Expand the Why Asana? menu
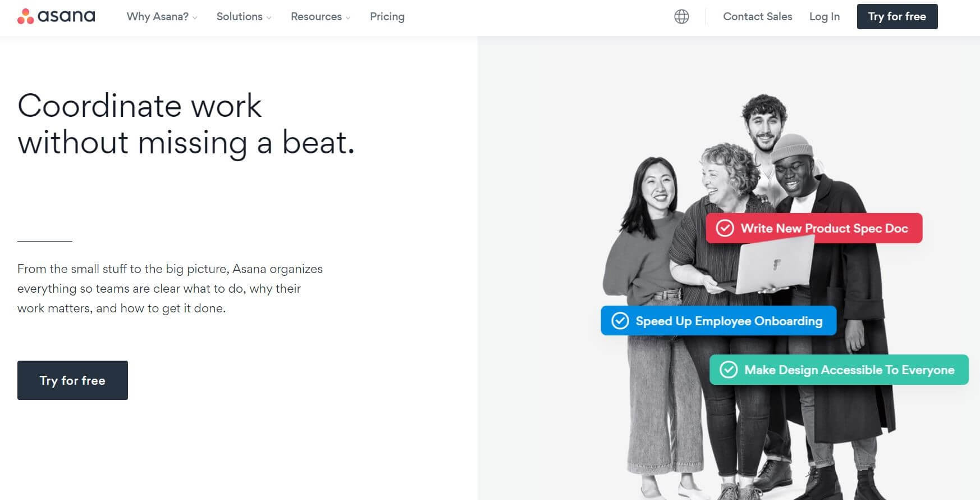The height and width of the screenshot is (500, 980). coord(162,17)
